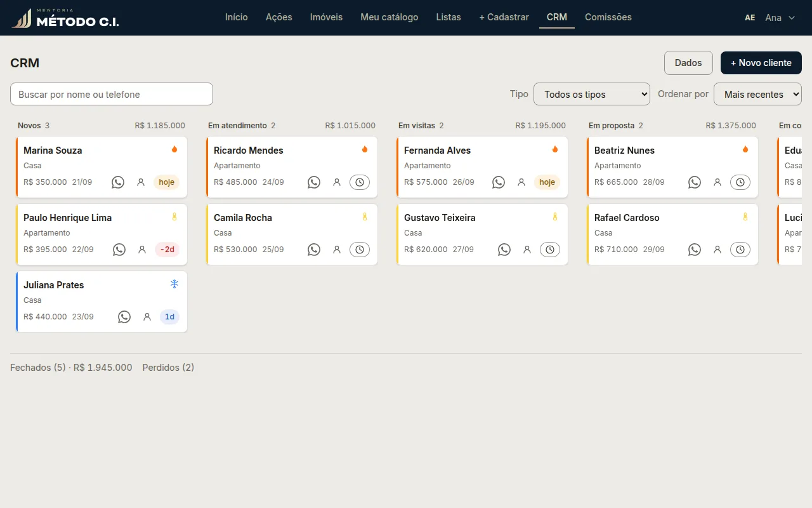Open Perdidos (2) list

coord(168,368)
